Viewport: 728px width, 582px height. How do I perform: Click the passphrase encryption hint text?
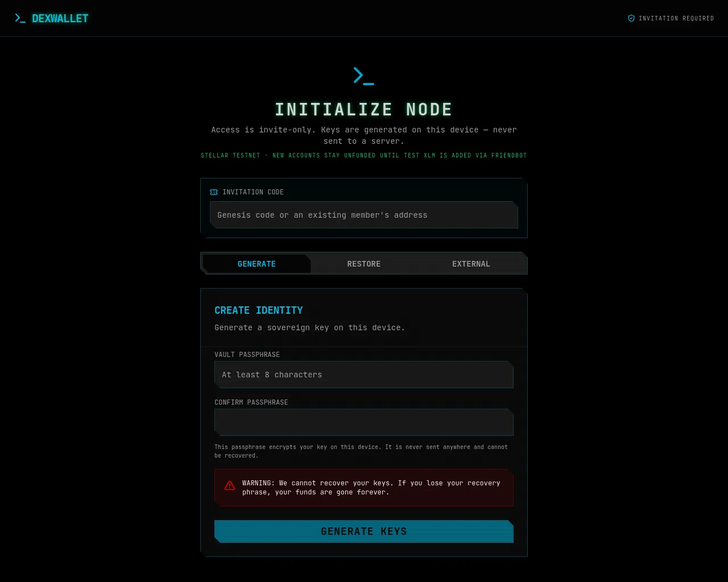tap(361, 451)
